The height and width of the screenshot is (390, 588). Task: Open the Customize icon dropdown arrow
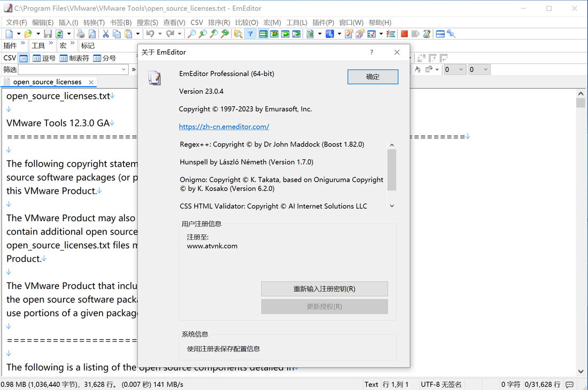tap(381, 34)
